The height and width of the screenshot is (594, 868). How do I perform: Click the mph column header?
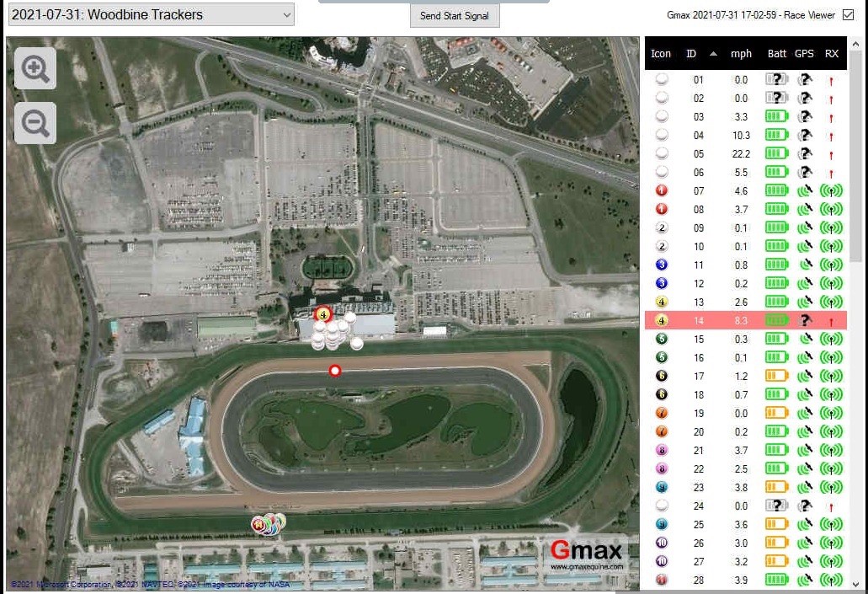[741, 53]
